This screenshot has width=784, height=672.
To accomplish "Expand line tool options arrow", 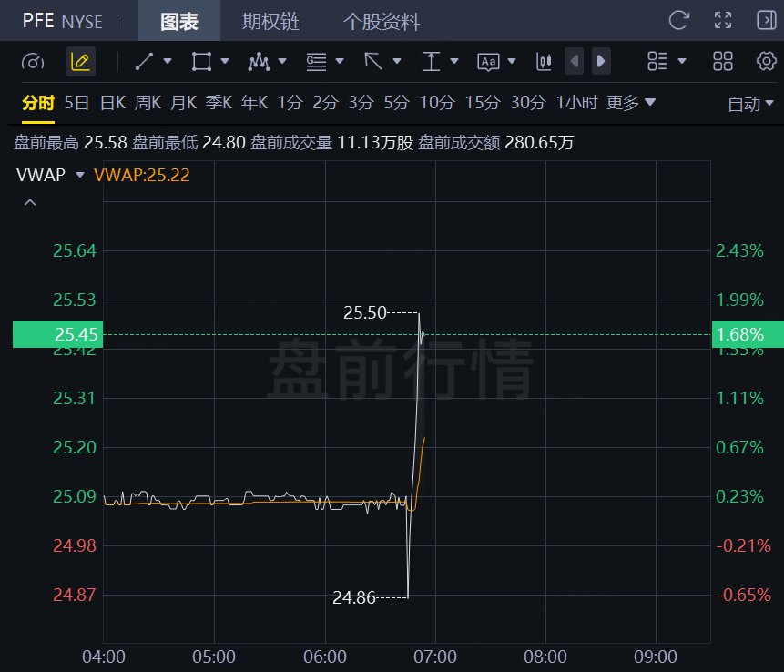I will point(168,61).
